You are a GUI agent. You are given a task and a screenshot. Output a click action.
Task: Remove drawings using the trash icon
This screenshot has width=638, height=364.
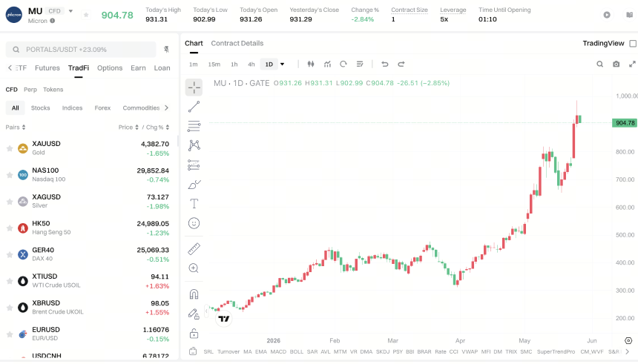click(x=193, y=351)
